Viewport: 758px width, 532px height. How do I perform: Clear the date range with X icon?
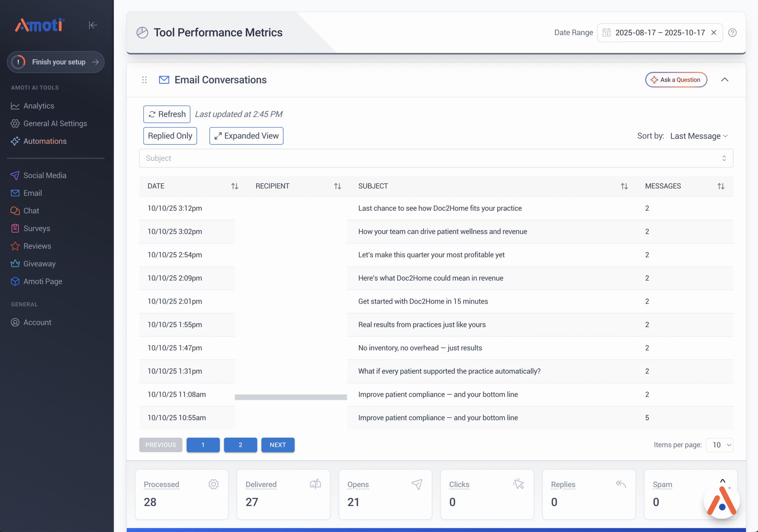point(714,33)
